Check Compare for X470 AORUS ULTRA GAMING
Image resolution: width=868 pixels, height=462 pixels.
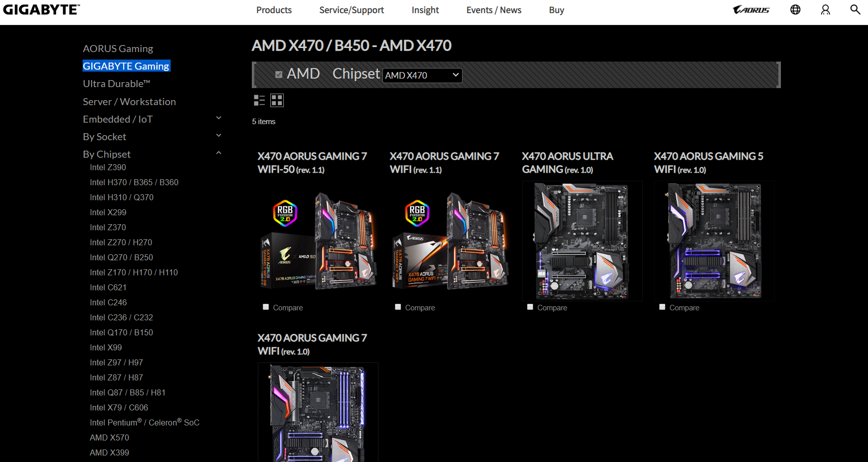coord(530,307)
